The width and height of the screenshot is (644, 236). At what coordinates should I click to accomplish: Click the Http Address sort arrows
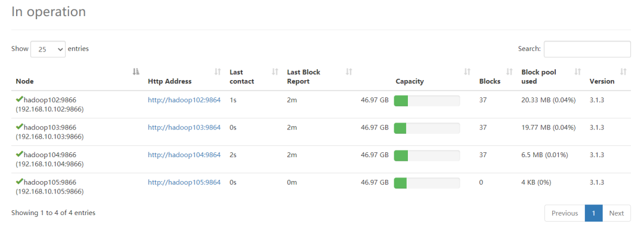[218, 72]
